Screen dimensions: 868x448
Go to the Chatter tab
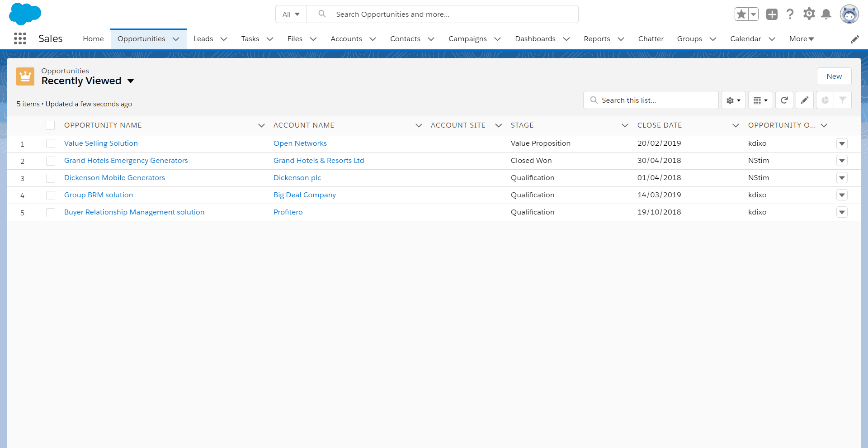point(651,39)
